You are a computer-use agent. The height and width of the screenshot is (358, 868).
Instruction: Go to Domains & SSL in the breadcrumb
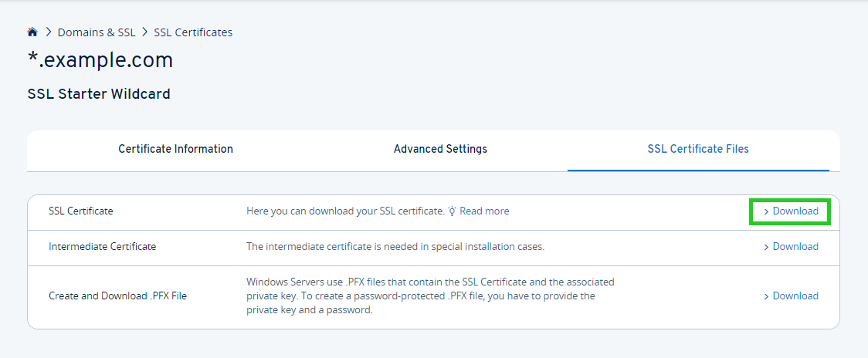(x=97, y=32)
